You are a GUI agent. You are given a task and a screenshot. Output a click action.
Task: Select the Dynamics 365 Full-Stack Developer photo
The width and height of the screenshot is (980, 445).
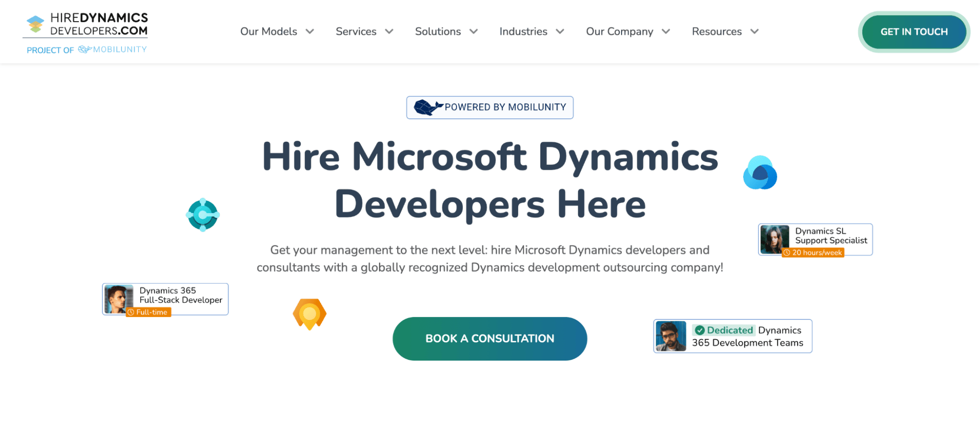click(118, 299)
